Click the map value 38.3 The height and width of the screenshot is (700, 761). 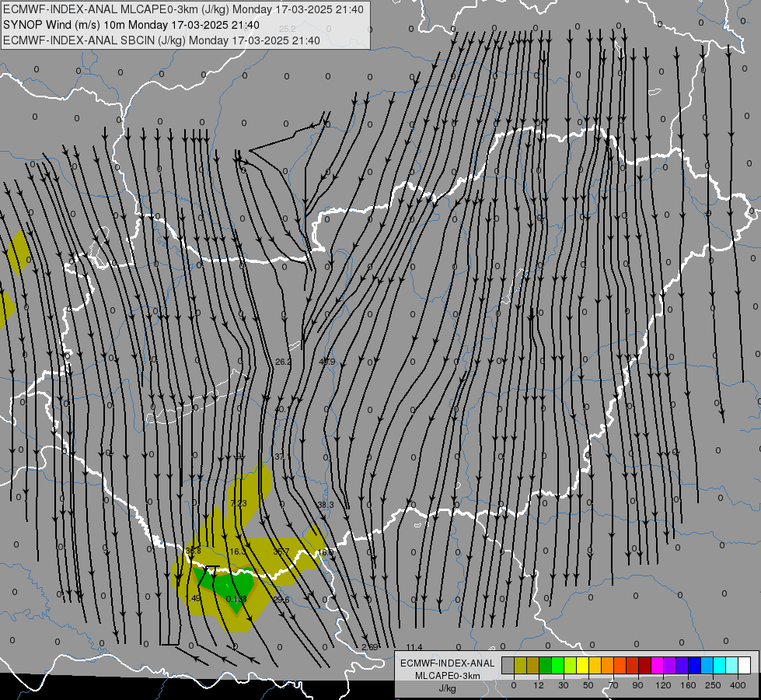pyautogui.click(x=326, y=506)
